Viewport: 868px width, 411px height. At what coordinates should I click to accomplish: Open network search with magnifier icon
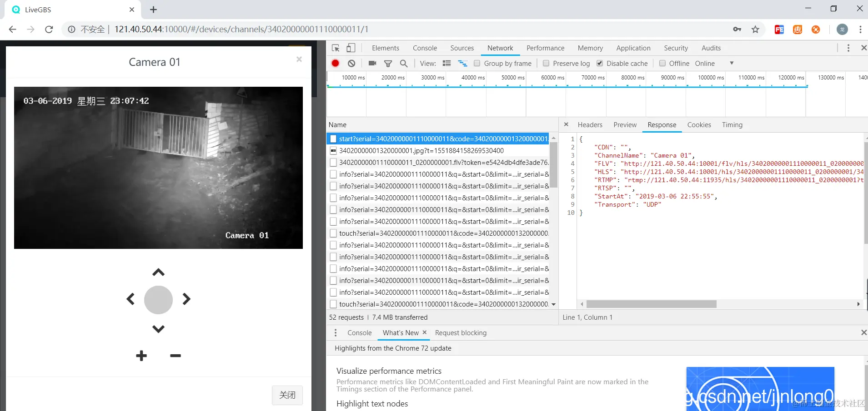coord(404,64)
